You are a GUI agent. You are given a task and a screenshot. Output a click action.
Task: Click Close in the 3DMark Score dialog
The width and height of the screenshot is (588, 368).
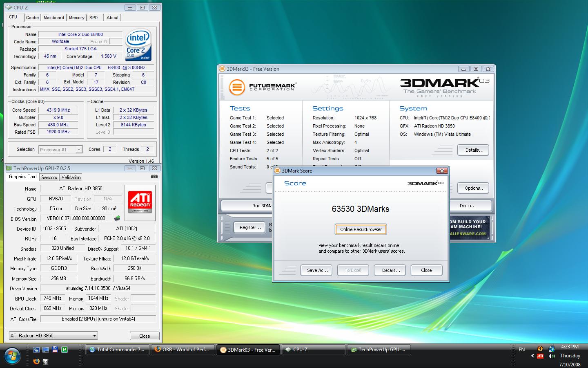coord(426,270)
